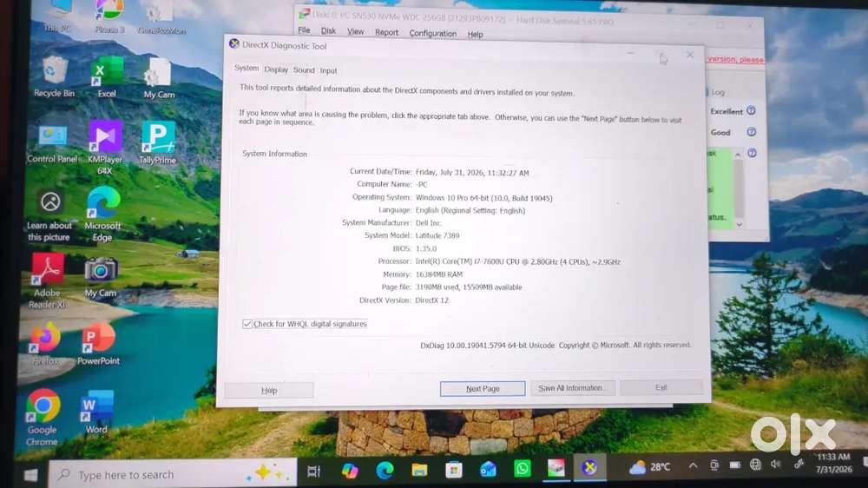Click the DirectX 12 version value
This screenshot has height=488, width=868.
point(431,300)
